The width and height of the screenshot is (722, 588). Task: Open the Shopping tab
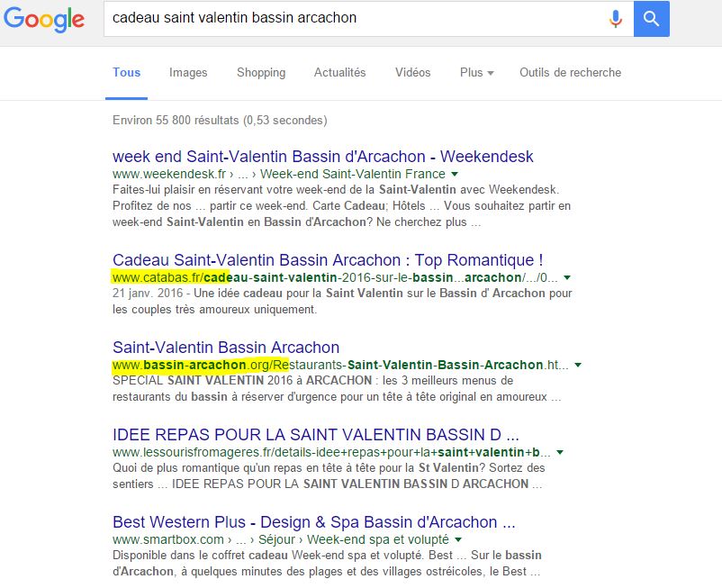point(261,73)
